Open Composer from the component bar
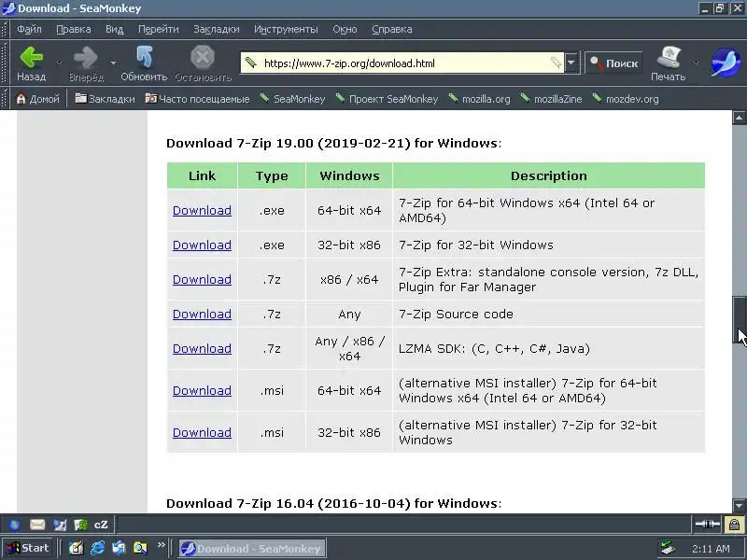 pos(60,525)
